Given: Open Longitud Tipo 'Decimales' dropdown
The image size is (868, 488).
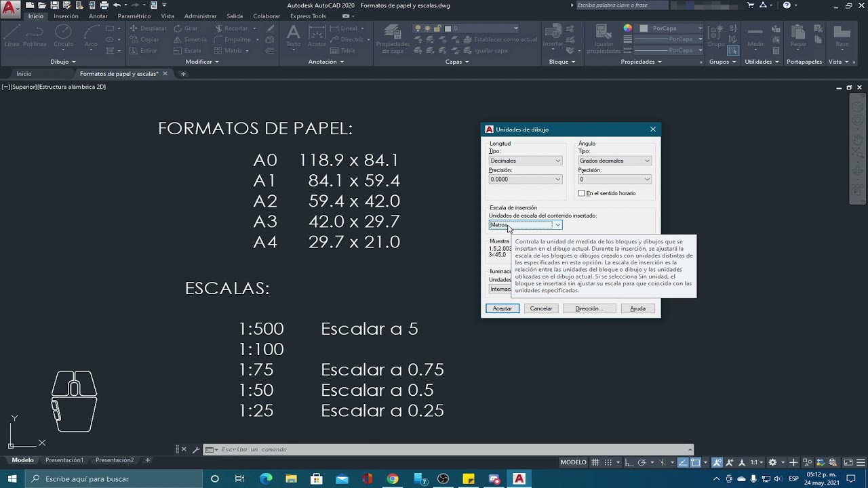Looking at the screenshot, I should [526, 161].
